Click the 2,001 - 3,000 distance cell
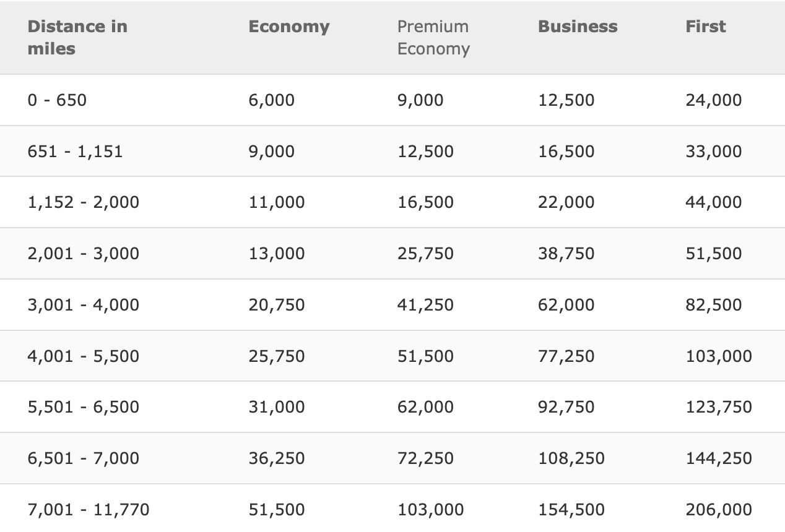Screen dimensions: 785x532 pos(83,254)
